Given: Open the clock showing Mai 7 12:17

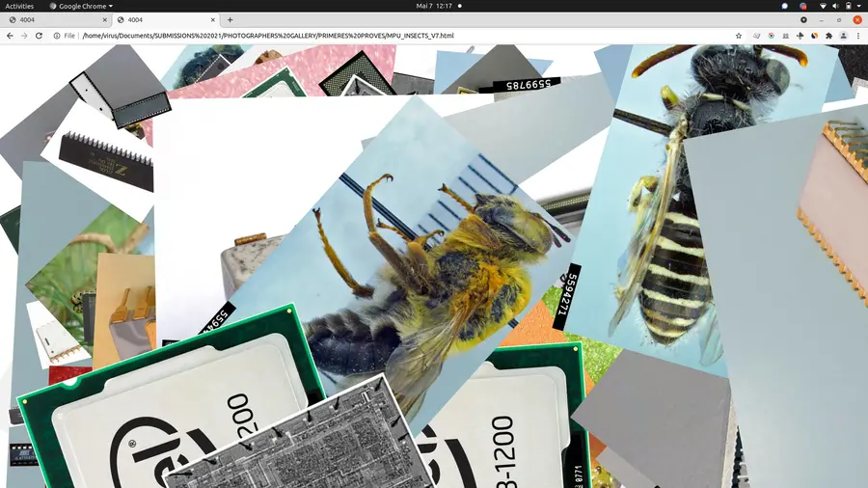Looking at the screenshot, I should (434, 6).
